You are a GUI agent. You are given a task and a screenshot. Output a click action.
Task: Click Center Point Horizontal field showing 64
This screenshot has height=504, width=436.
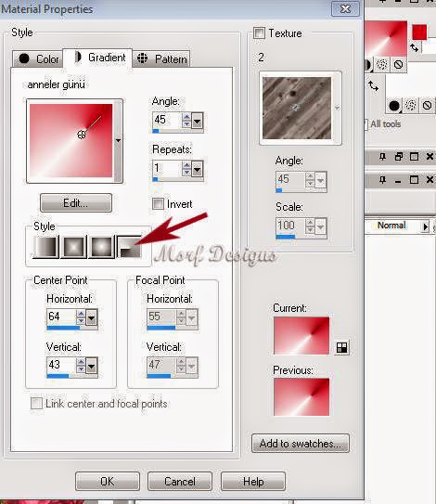(x=61, y=317)
